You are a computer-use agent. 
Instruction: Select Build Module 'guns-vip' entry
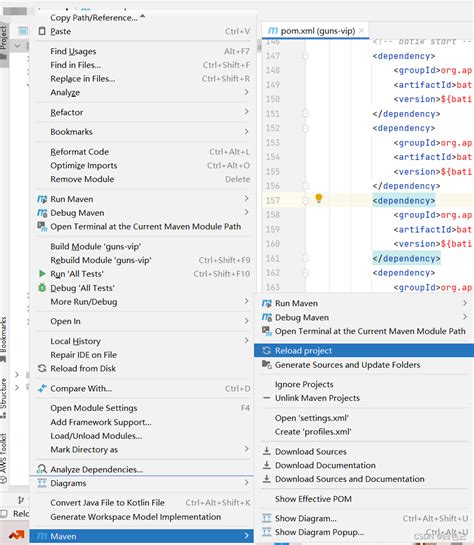[x=143, y=246]
